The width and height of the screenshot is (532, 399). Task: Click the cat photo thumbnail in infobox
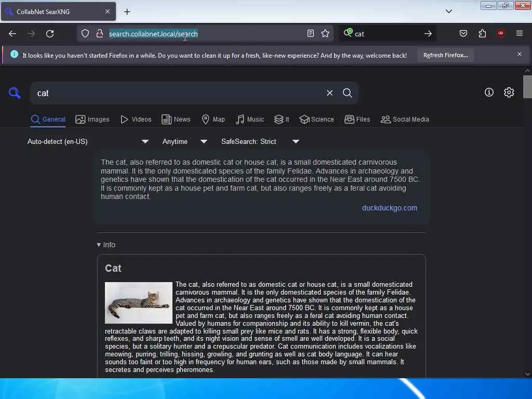point(138,303)
